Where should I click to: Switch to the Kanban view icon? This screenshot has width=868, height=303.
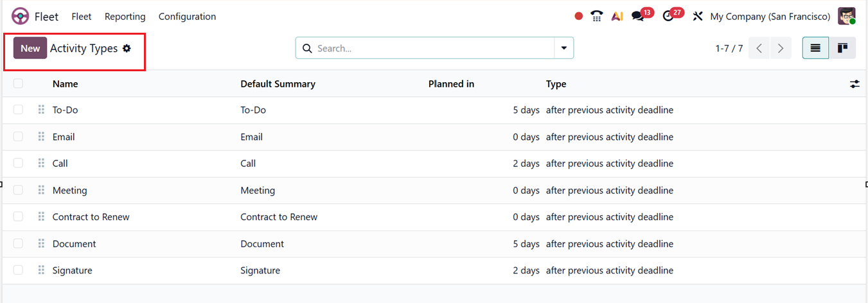tap(842, 48)
